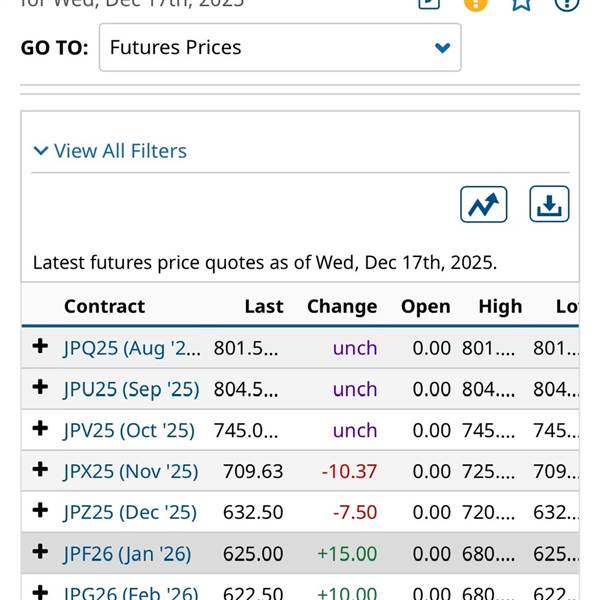600x600 pixels.
Task: Sort by the Change column header
Action: pos(342,306)
